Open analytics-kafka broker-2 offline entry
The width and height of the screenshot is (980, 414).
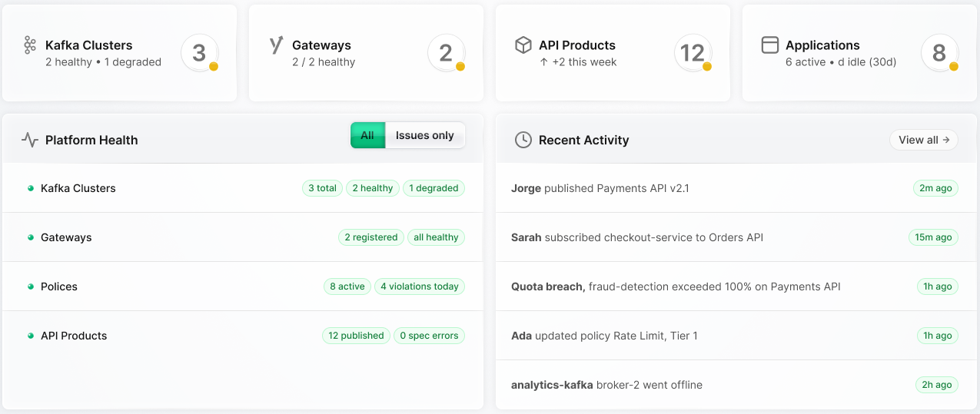click(x=736, y=385)
